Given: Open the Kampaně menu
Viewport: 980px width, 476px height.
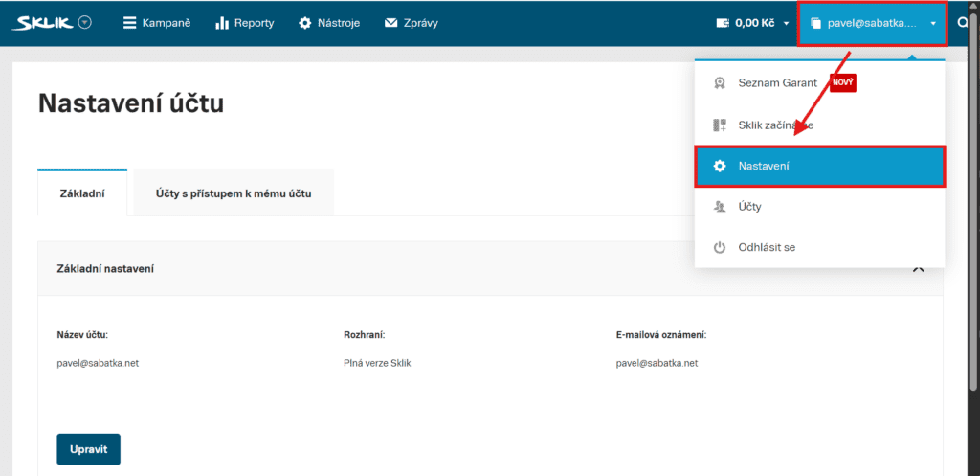Looking at the screenshot, I should point(157,23).
